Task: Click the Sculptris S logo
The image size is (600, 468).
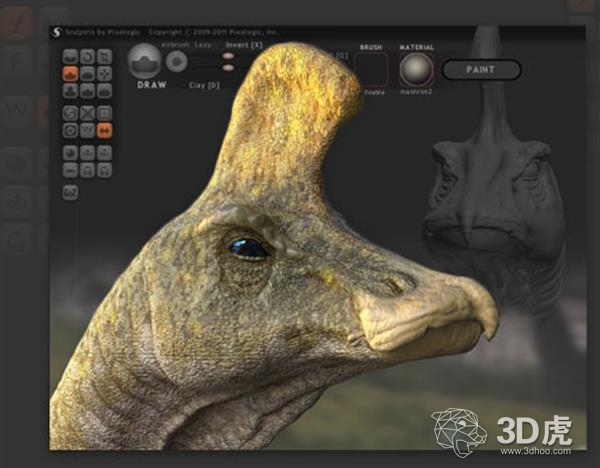Action: pyautogui.click(x=56, y=32)
